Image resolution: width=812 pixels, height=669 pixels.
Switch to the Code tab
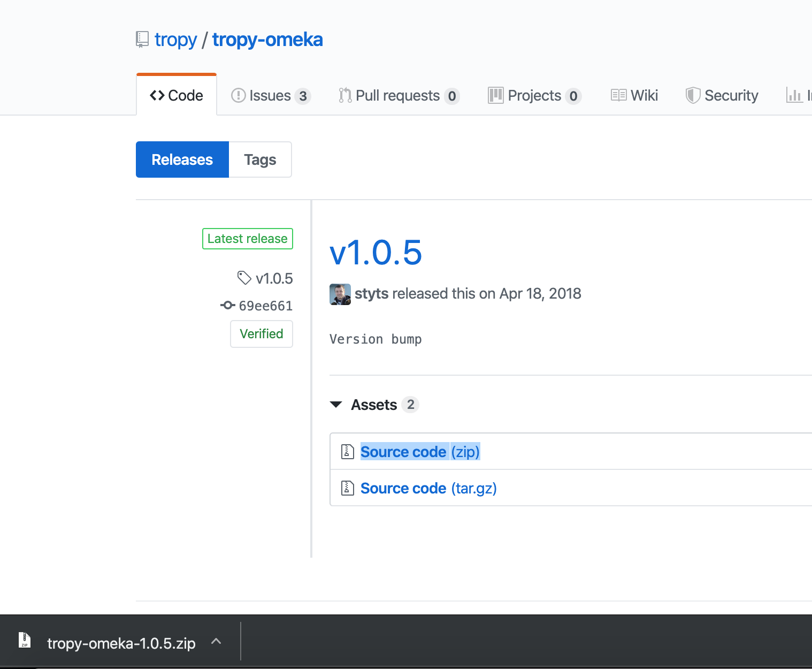point(177,95)
